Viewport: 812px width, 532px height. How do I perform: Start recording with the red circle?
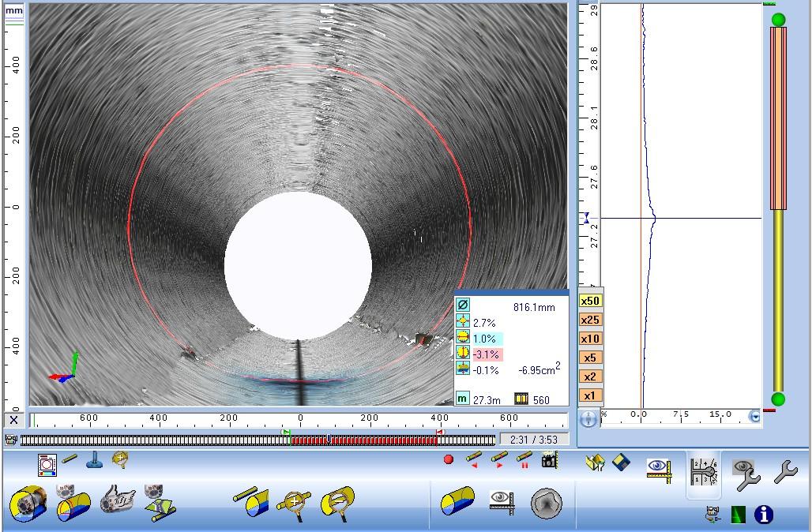pyautogui.click(x=449, y=459)
